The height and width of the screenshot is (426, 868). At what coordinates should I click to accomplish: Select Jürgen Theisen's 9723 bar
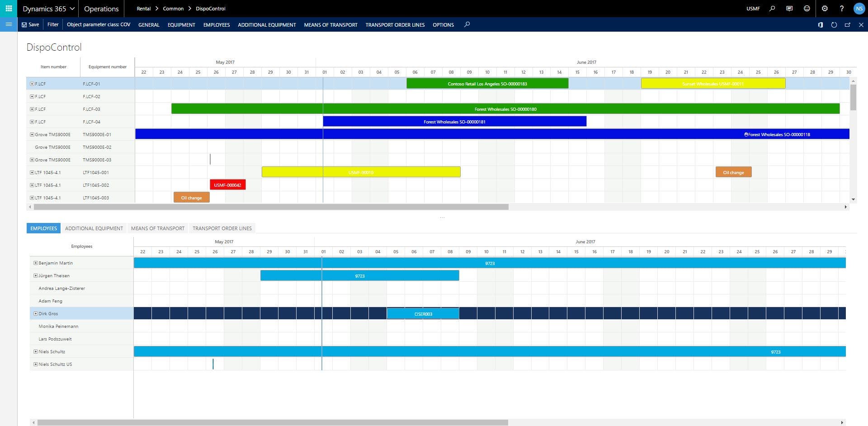click(359, 275)
